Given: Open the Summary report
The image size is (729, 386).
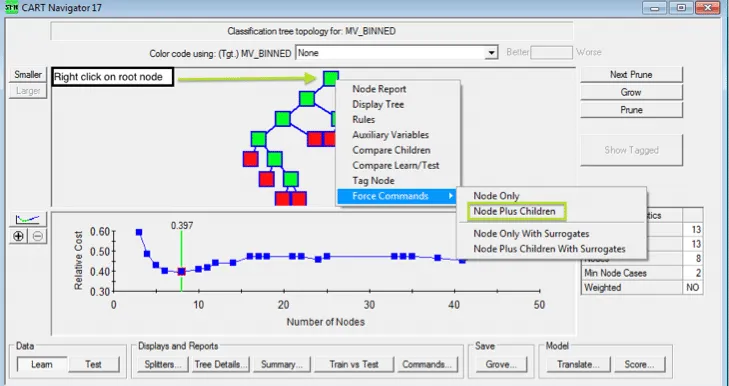Looking at the screenshot, I should click(281, 364).
